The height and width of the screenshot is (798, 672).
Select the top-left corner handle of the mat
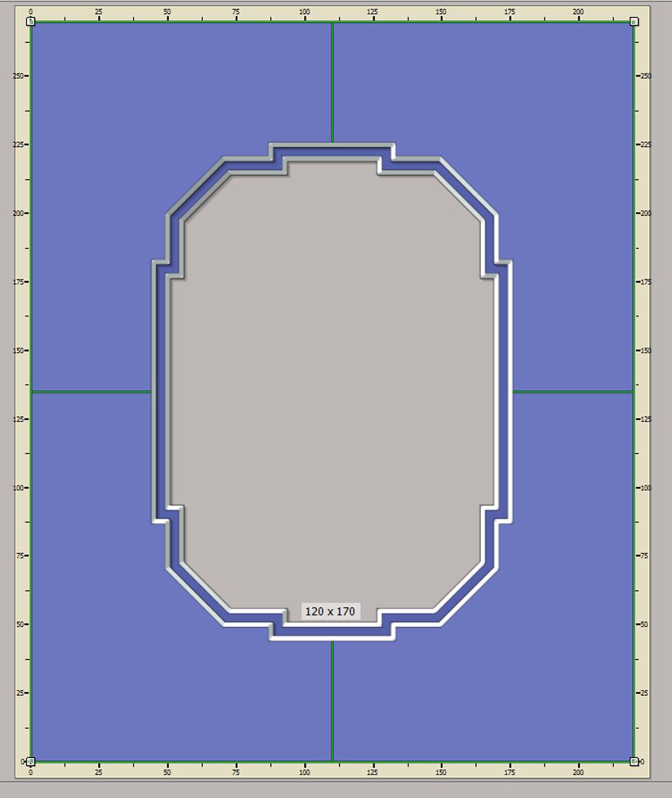point(31,22)
